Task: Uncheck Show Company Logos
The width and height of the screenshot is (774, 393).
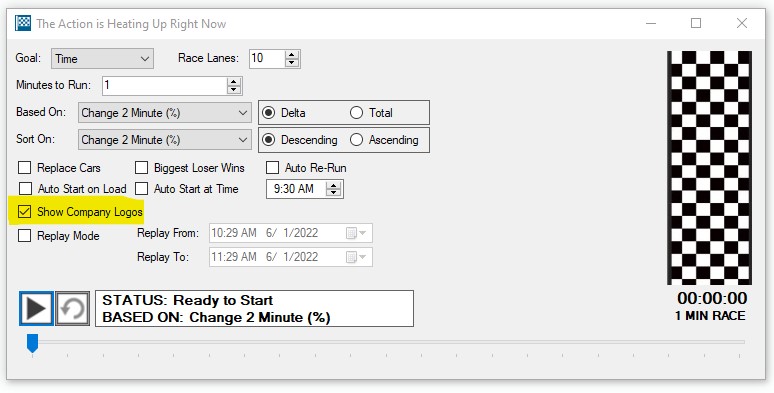Action: [x=24, y=212]
